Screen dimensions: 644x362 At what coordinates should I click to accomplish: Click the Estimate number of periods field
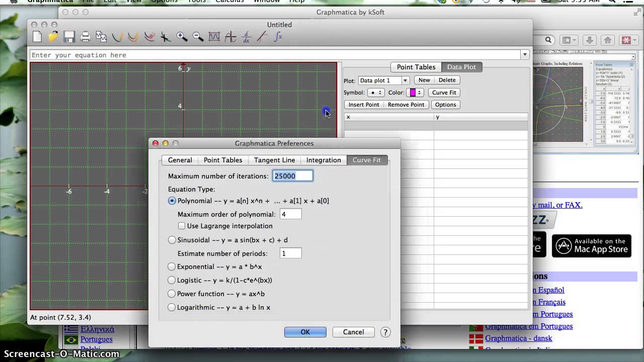(291, 253)
